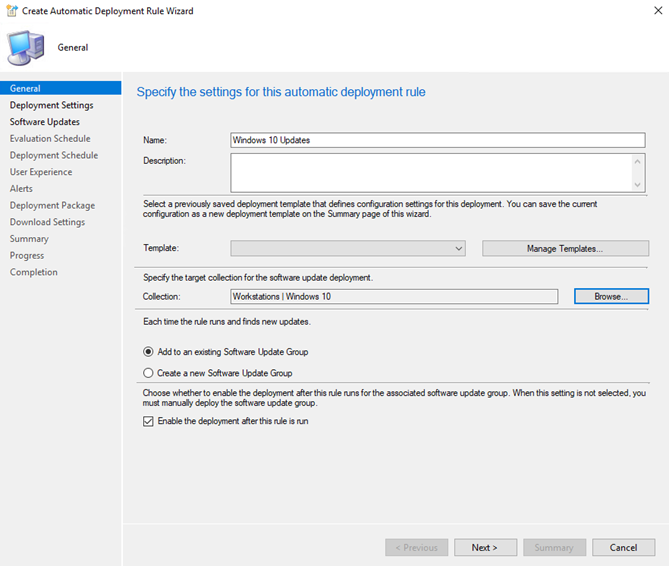Click the General computer icon in header
This screenshot has width=669, height=566.
pos(26,47)
